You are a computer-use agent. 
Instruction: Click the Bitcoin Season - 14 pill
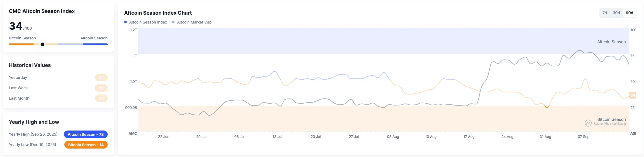pos(86,145)
